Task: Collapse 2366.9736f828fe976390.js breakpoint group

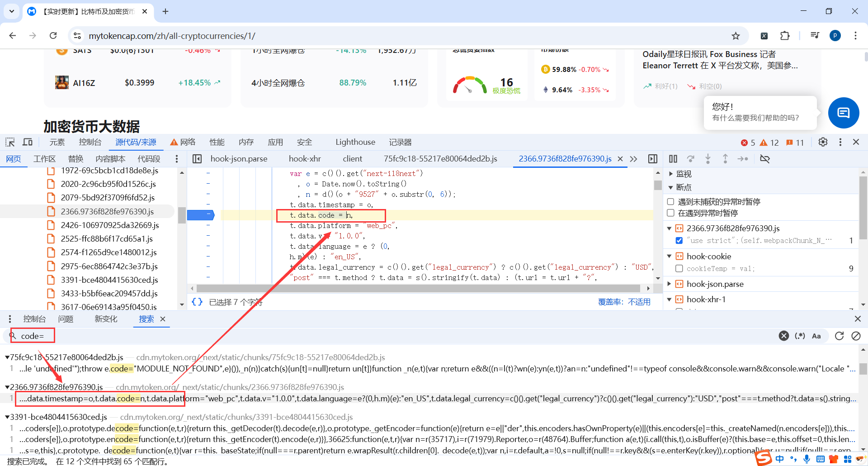Action: click(x=670, y=228)
